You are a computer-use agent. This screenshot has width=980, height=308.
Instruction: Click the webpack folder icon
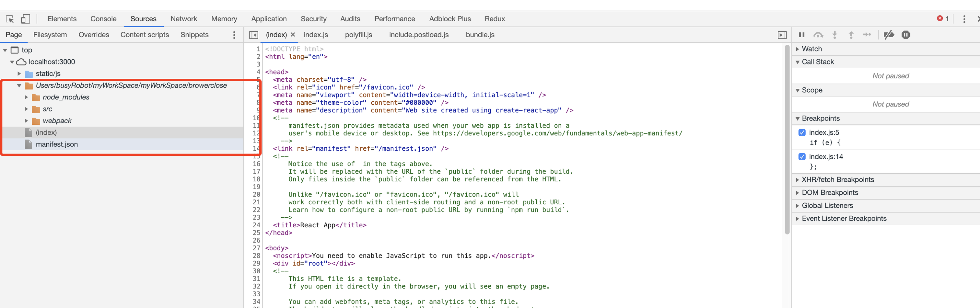[36, 121]
